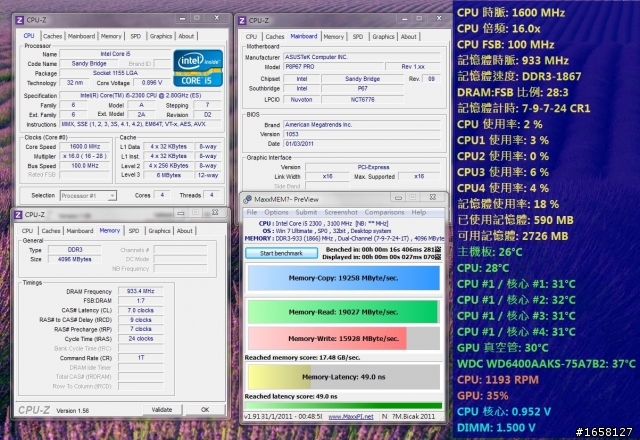
Task: Click the OK button in the CPU-Z Memory window
Action: (205, 409)
